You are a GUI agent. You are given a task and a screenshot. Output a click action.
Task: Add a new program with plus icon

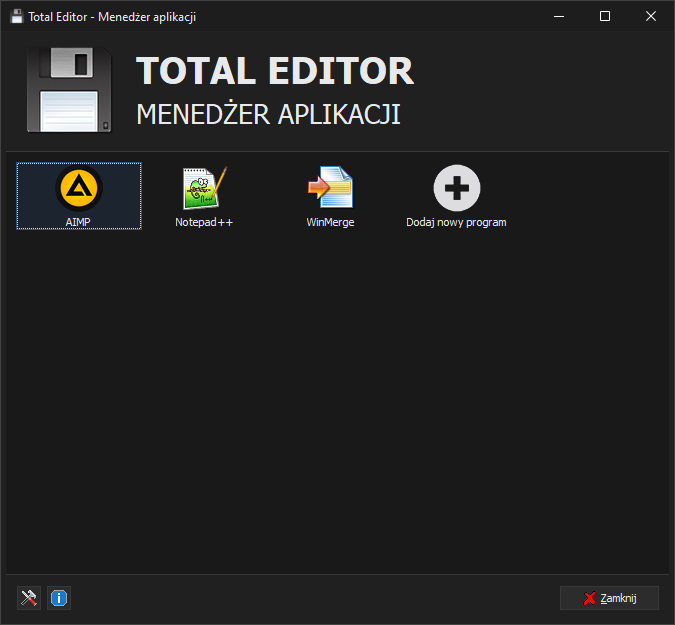pos(456,196)
